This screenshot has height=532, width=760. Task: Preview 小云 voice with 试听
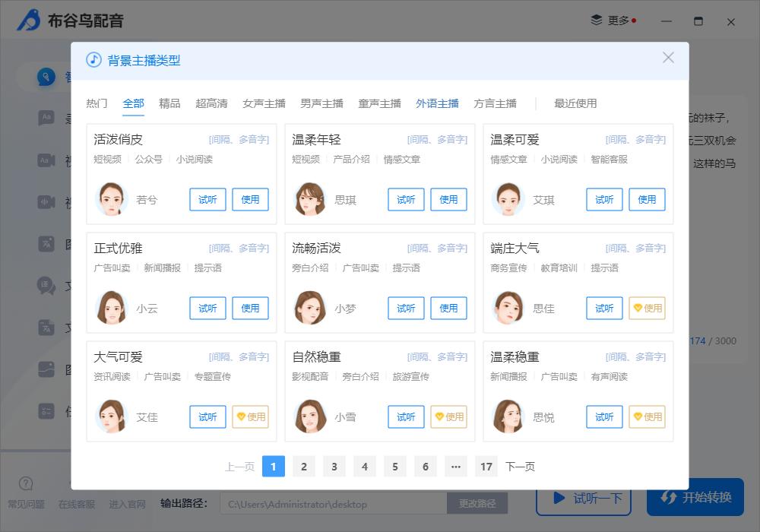(x=207, y=308)
